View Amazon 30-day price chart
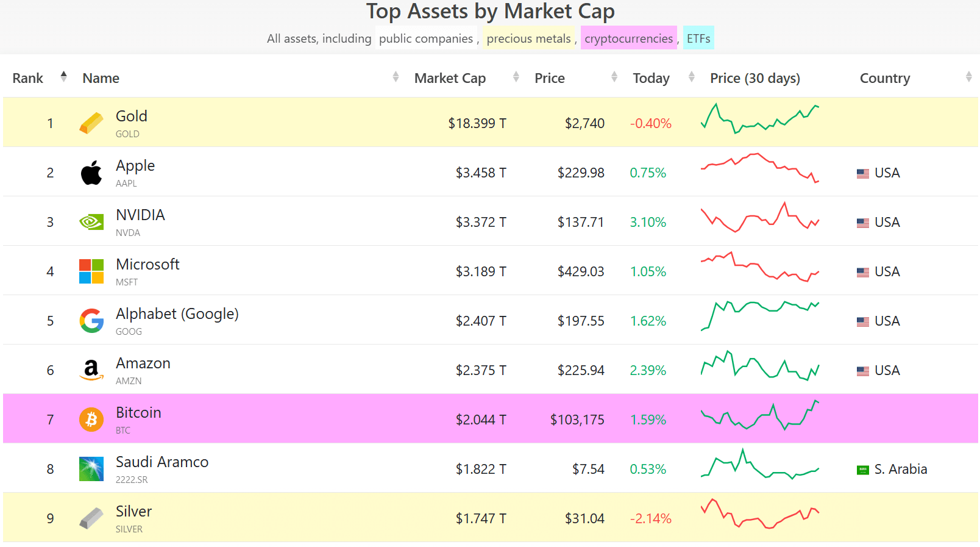Screen dimensions: 980x547 (760, 365)
